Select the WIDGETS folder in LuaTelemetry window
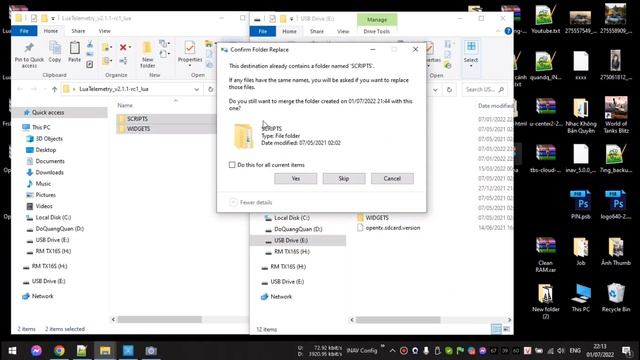Screen dimensions: 640x360 point(139,129)
